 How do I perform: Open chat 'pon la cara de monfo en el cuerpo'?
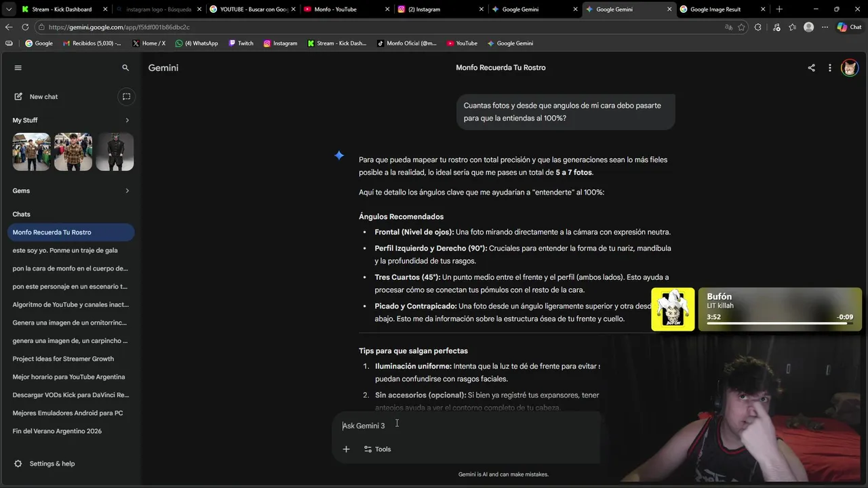tap(71, 268)
